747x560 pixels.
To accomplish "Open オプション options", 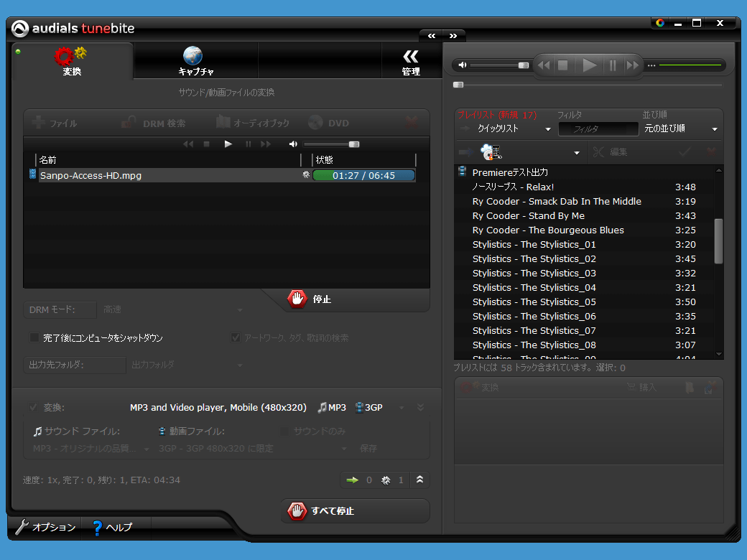I will (46, 527).
